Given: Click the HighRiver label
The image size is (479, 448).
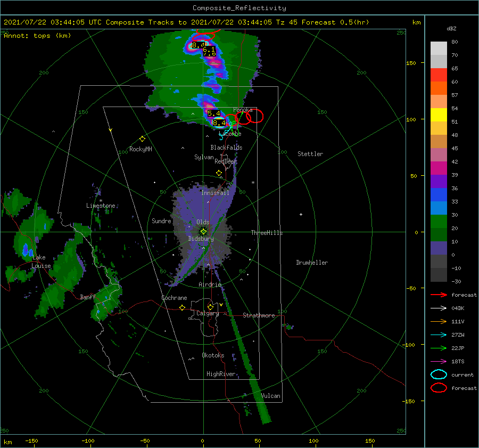Looking at the screenshot, I should pyautogui.click(x=221, y=374).
